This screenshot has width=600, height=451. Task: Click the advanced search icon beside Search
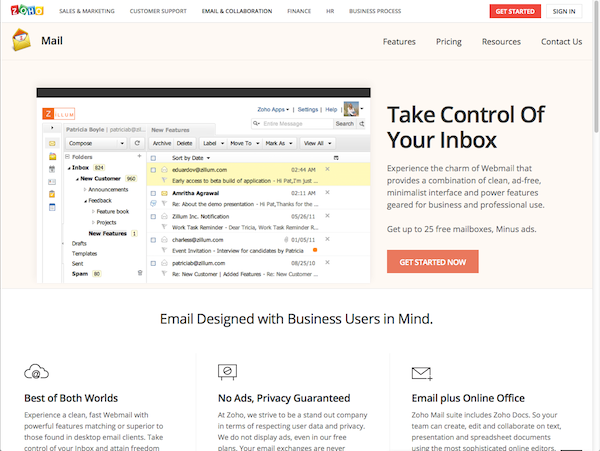(x=362, y=124)
